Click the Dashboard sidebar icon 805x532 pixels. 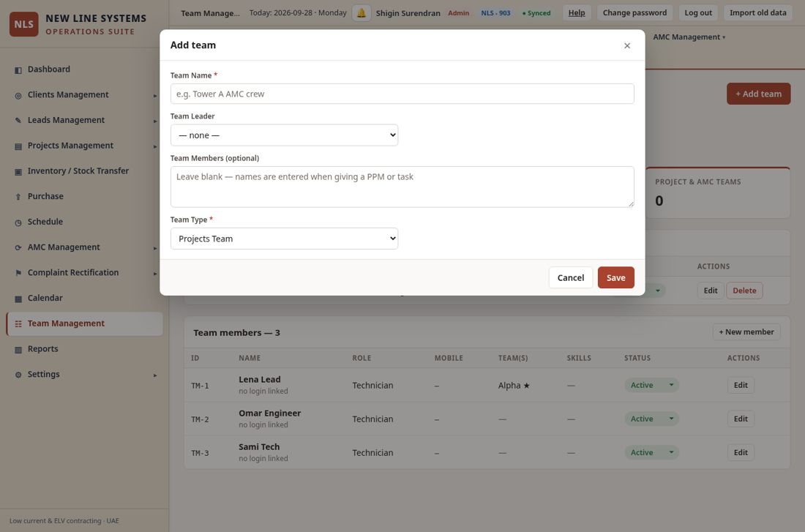point(18,70)
